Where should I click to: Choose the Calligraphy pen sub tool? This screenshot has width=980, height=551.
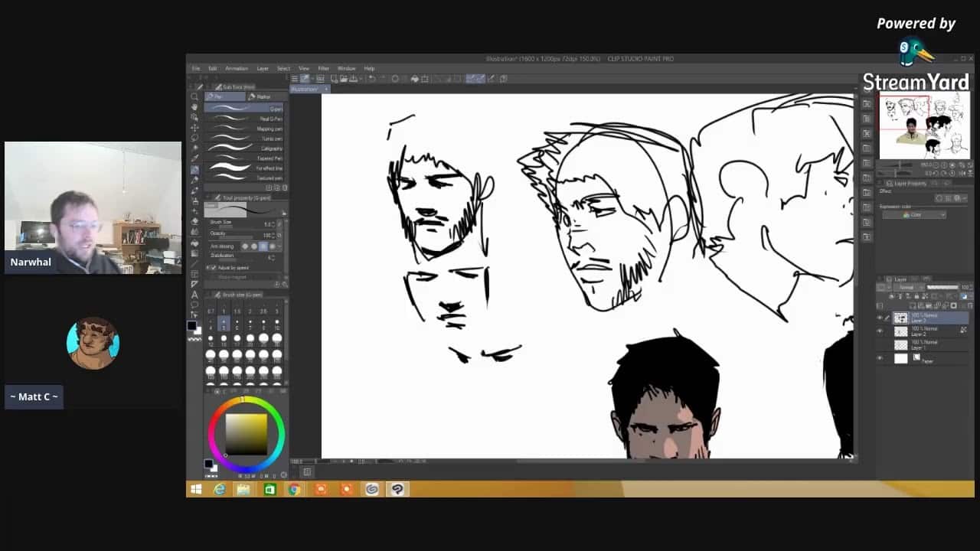[245, 148]
